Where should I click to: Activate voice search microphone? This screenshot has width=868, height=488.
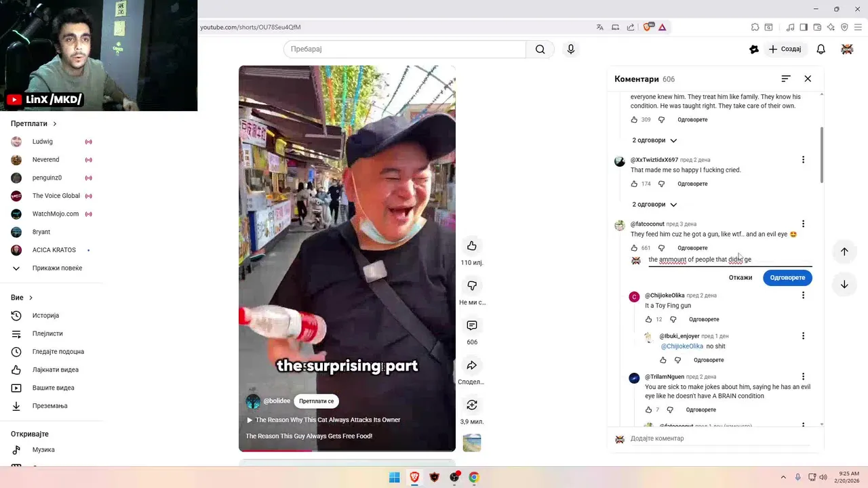pyautogui.click(x=571, y=49)
